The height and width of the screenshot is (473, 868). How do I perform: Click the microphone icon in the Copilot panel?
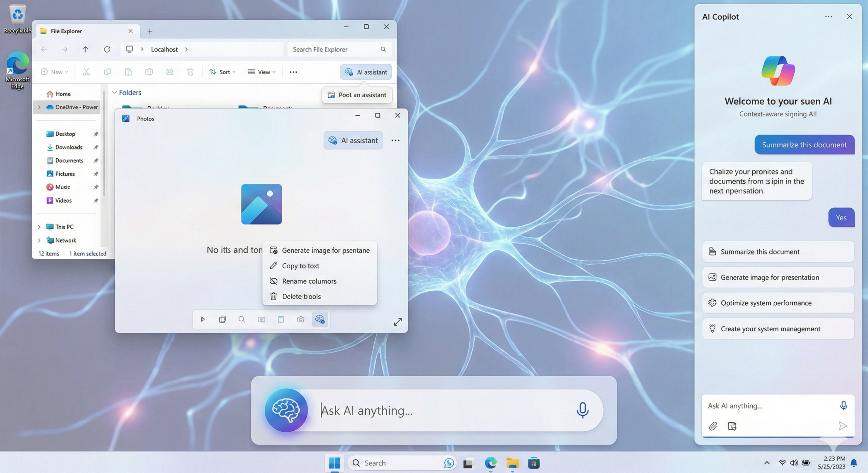click(x=843, y=405)
